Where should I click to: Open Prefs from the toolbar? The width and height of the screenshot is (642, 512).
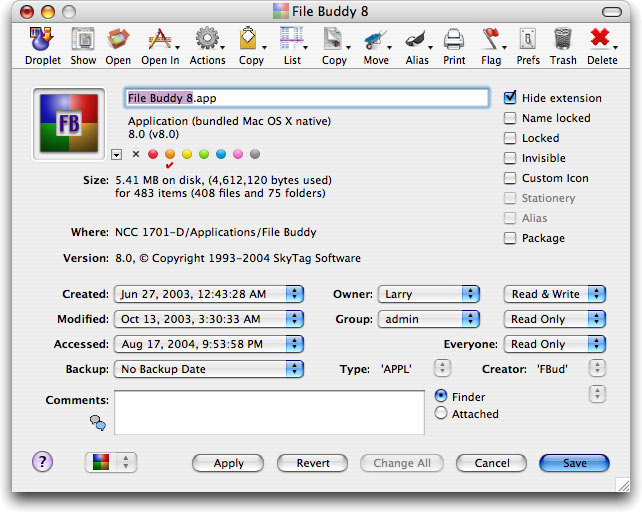pos(528,39)
